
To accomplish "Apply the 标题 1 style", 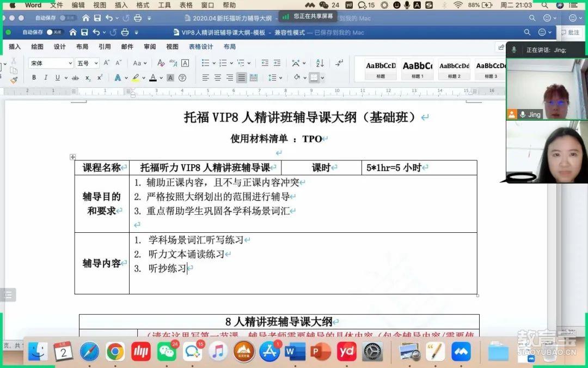I will coord(418,69).
